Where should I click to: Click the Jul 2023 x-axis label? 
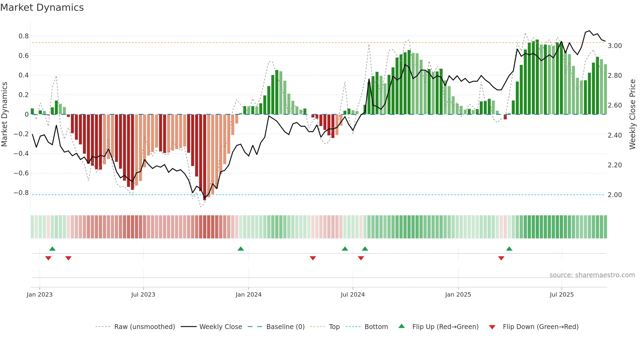tap(143, 294)
